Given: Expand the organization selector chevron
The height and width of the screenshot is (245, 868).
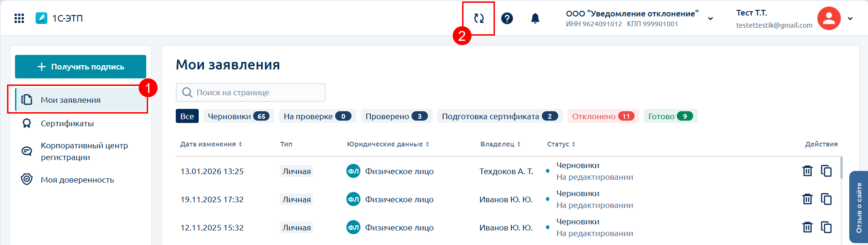Looking at the screenshot, I should point(711,19).
